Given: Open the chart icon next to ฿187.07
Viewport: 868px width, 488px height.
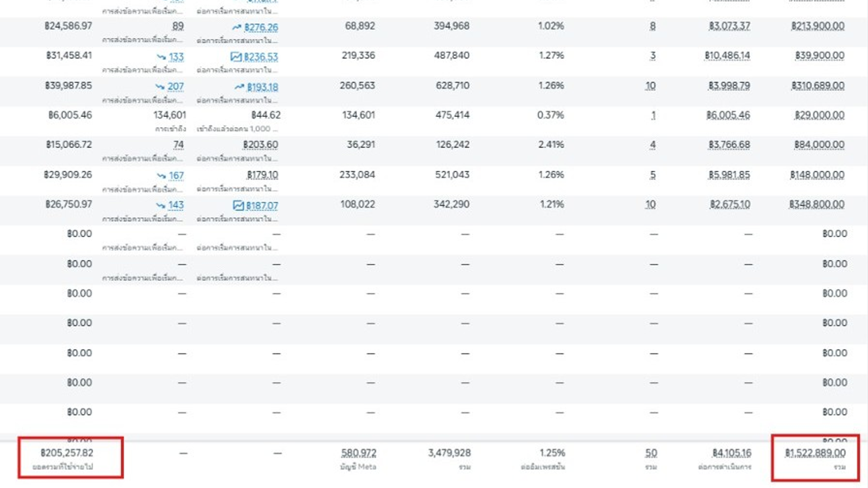Looking at the screenshot, I should [x=238, y=206].
